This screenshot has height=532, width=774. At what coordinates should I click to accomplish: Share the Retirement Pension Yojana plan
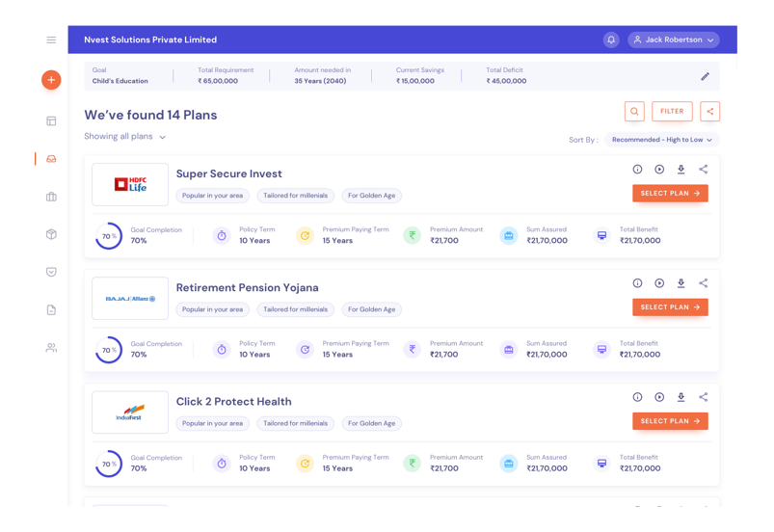point(703,283)
